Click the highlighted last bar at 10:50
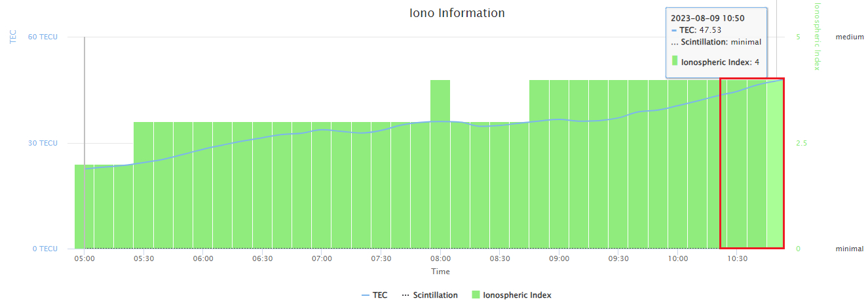Screen dimensions: 868x307 click(x=775, y=164)
